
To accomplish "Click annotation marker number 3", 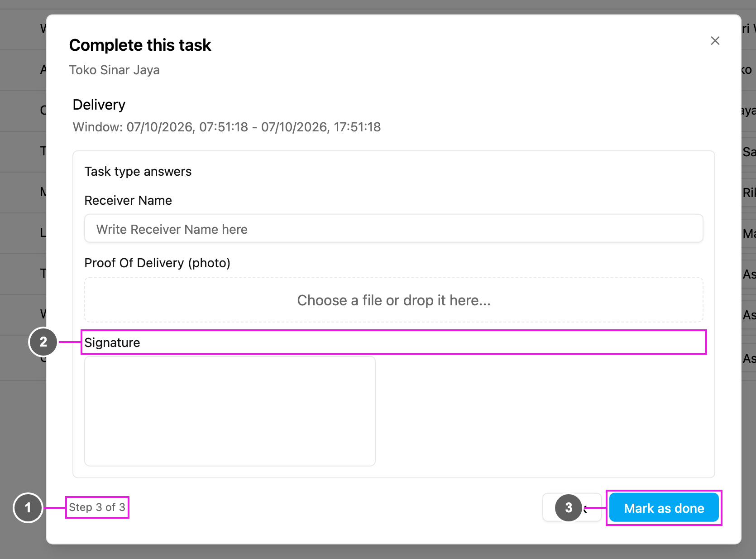I will [569, 508].
